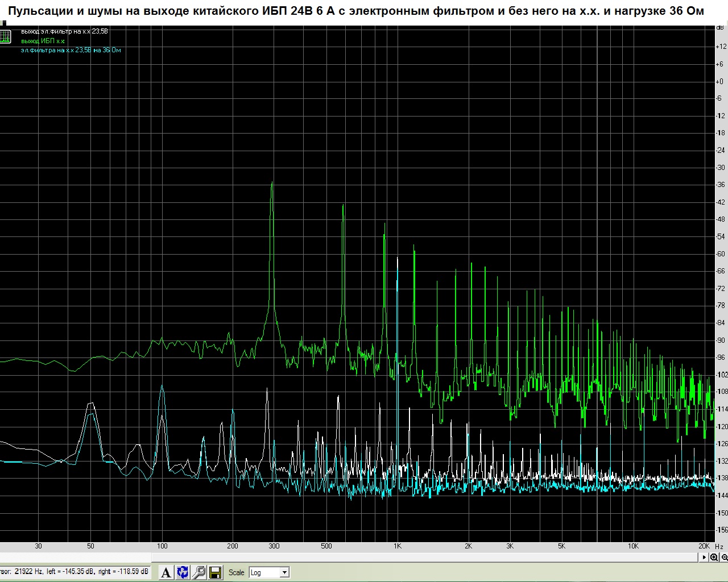Click the scrollbar right arrow button
This screenshot has width=728, height=582.
pyautogui.click(x=705, y=558)
